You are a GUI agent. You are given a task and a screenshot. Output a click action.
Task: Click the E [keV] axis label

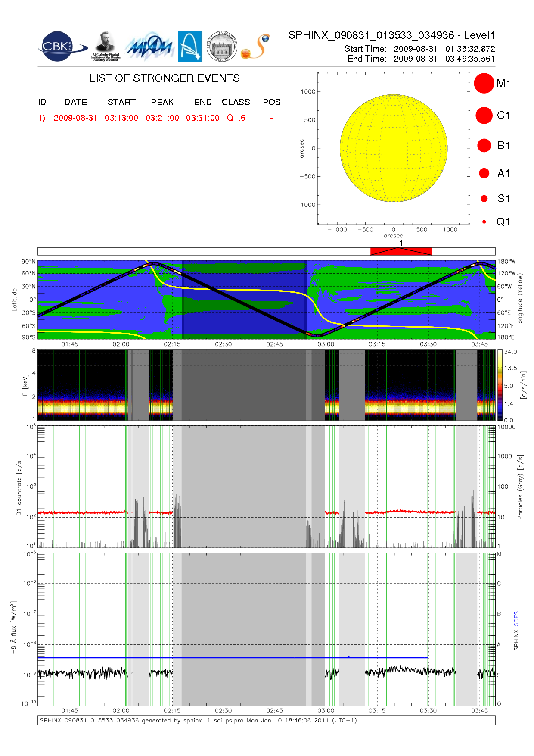[25, 385]
